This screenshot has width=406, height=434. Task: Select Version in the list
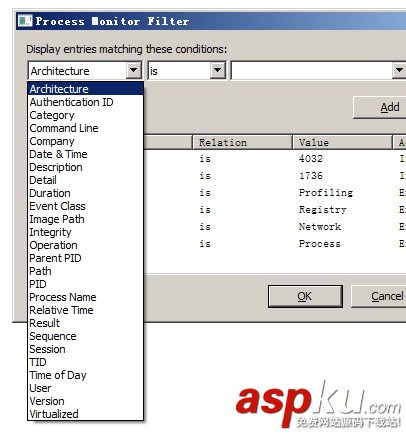[85, 401]
